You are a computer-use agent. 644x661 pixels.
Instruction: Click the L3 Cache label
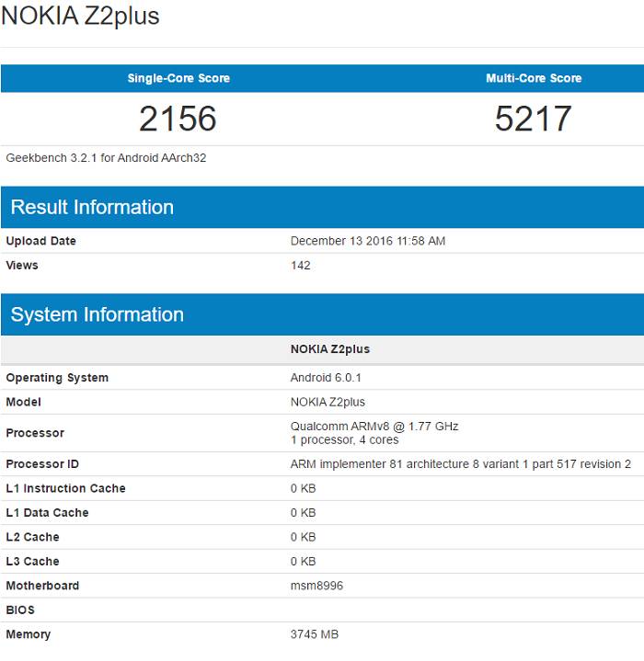(32, 562)
